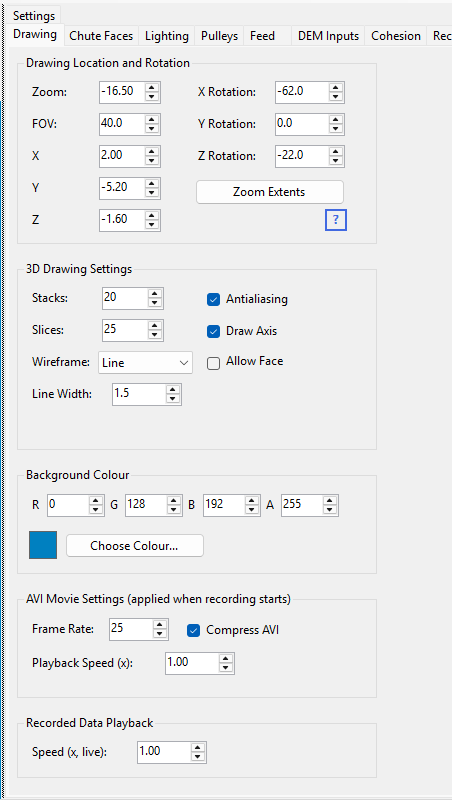
Task: Decrease the FOV spinner value
Action: [x=153, y=129]
